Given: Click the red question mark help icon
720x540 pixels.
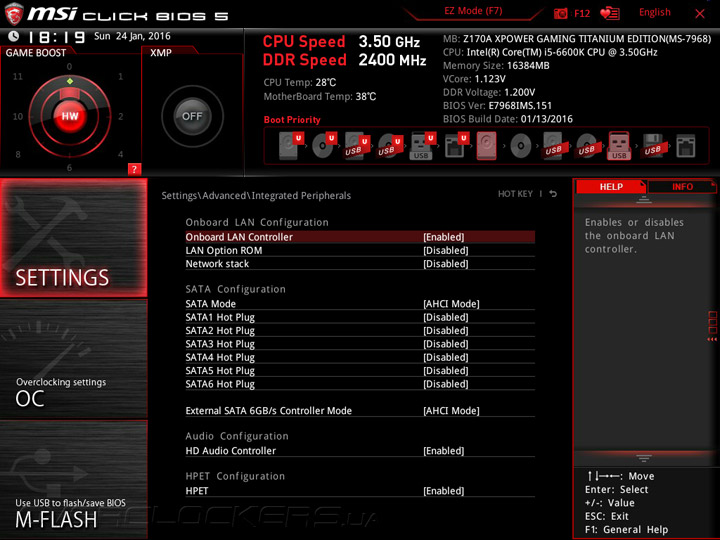Looking at the screenshot, I should [134, 169].
